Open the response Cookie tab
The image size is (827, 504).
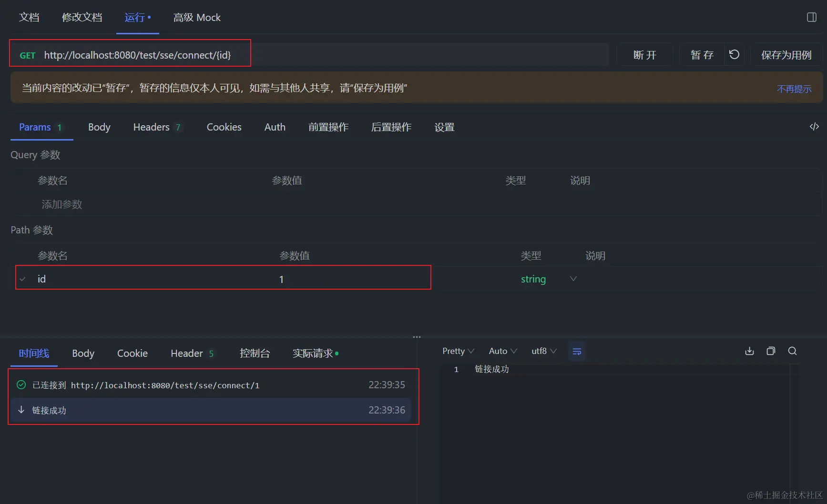coord(133,353)
